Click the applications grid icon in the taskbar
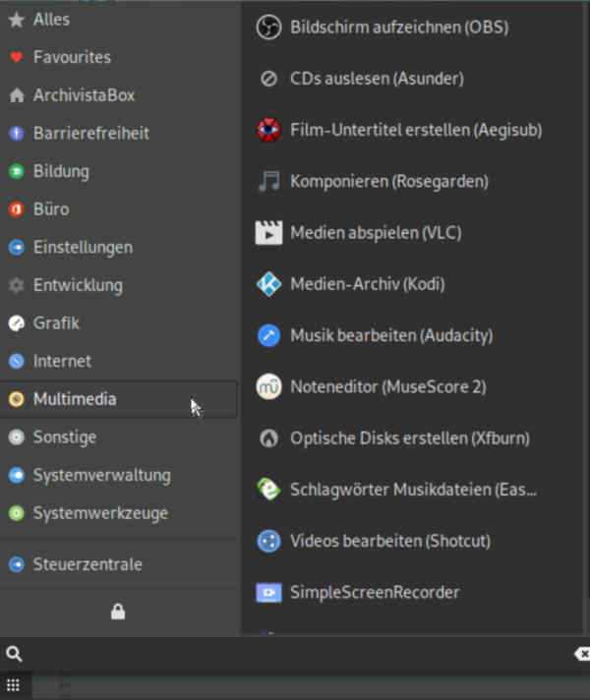This screenshot has height=700, width=590. 13,685
